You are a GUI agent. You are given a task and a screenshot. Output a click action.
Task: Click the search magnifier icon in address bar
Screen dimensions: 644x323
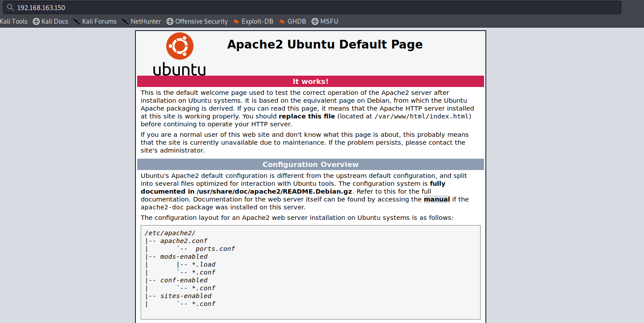(10, 7)
